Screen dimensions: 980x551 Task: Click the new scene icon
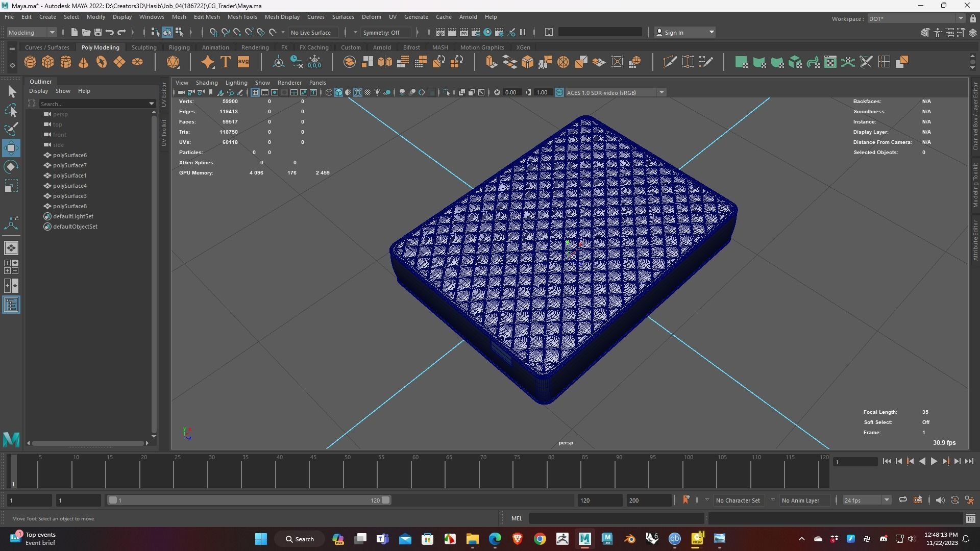(74, 32)
